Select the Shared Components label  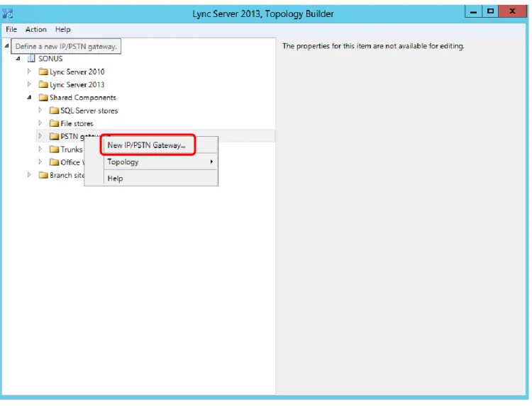83,98
